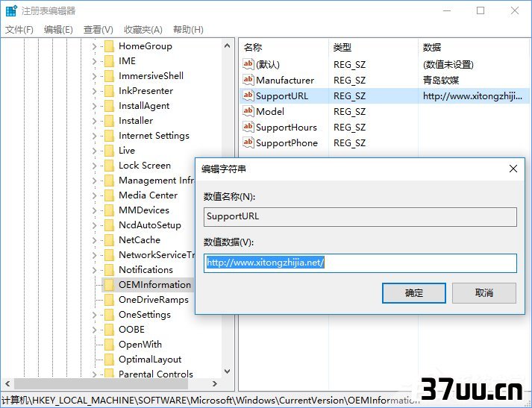Click REG_SZ type of SupportPhone row
Image resolution: width=532 pixels, height=408 pixels.
point(349,143)
